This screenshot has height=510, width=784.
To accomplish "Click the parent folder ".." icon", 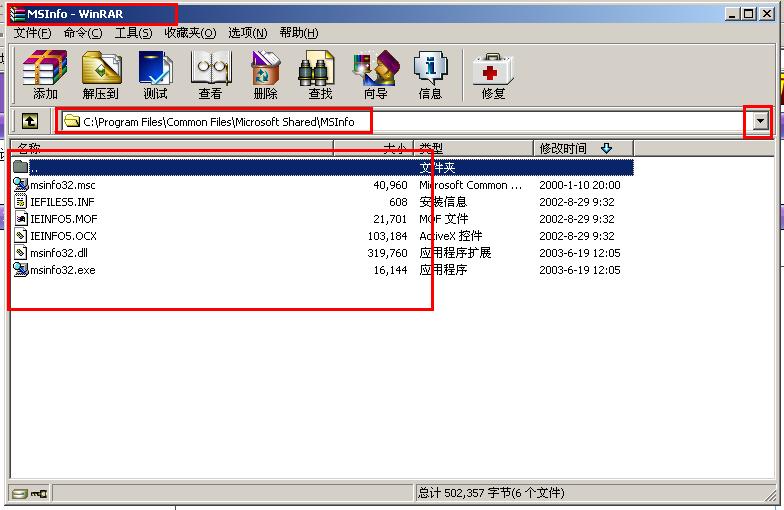I will (x=20, y=167).
